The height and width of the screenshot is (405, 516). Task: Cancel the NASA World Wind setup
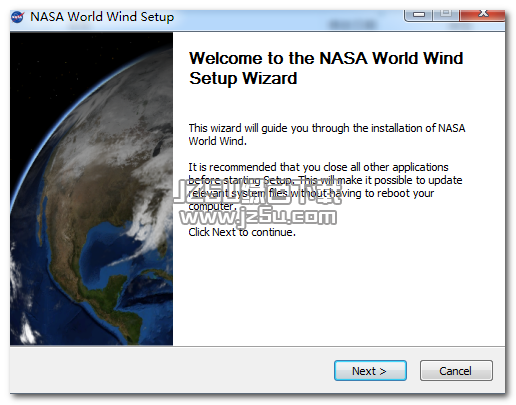456,370
